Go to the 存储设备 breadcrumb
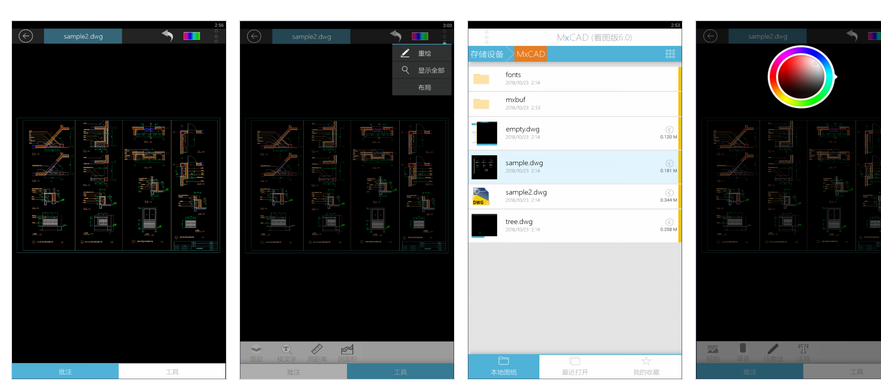The height and width of the screenshot is (382, 891). (x=487, y=55)
